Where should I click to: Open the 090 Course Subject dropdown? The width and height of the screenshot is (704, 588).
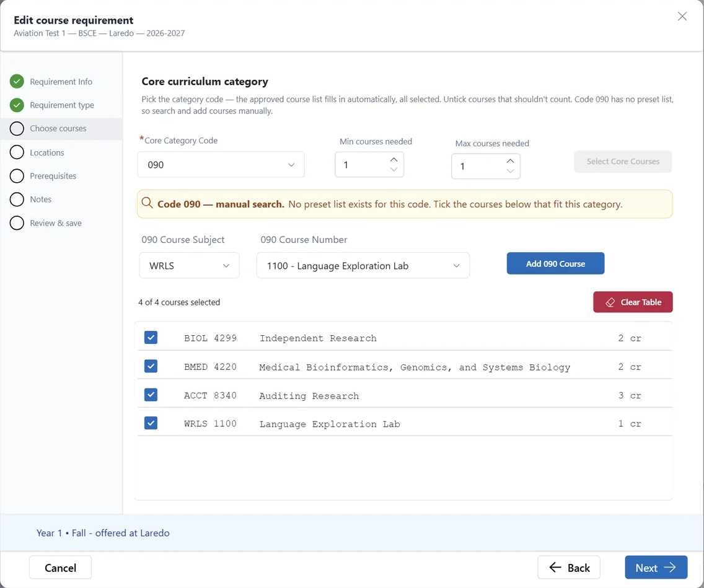click(x=189, y=266)
